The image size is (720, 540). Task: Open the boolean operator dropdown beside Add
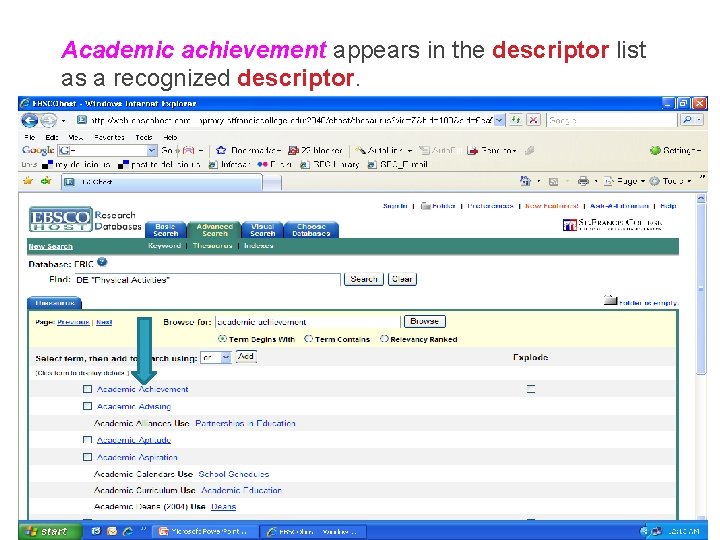(x=226, y=357)
